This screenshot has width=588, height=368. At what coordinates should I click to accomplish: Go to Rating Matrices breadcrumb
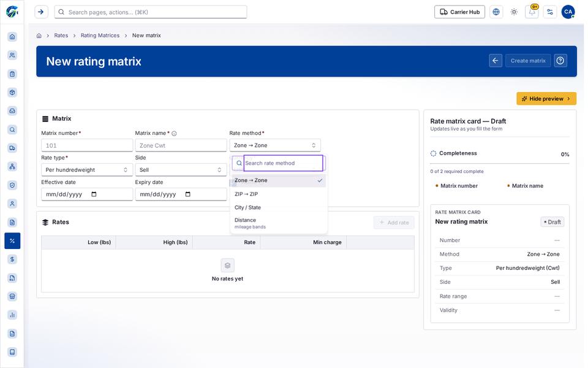click(x=100, y=36)
